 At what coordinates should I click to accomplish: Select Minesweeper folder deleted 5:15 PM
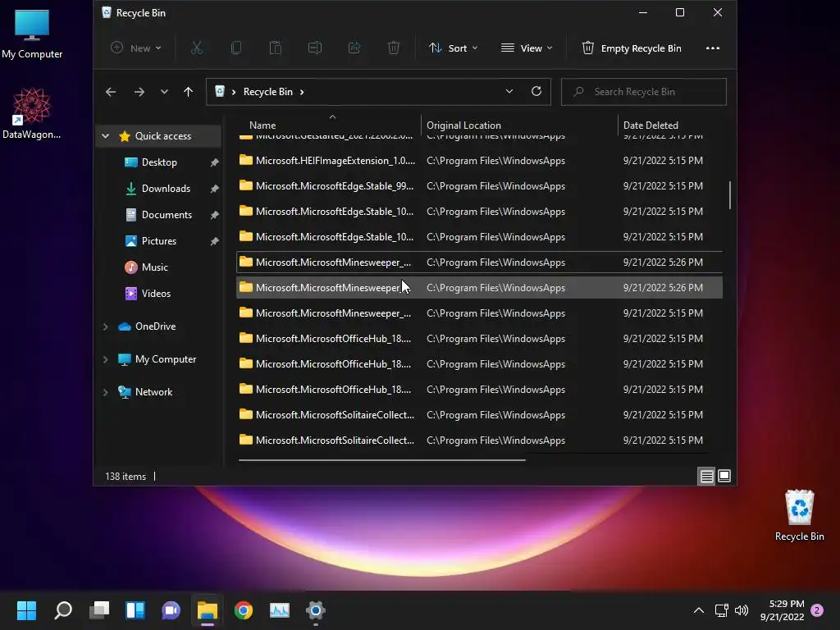tap(479, 313)
